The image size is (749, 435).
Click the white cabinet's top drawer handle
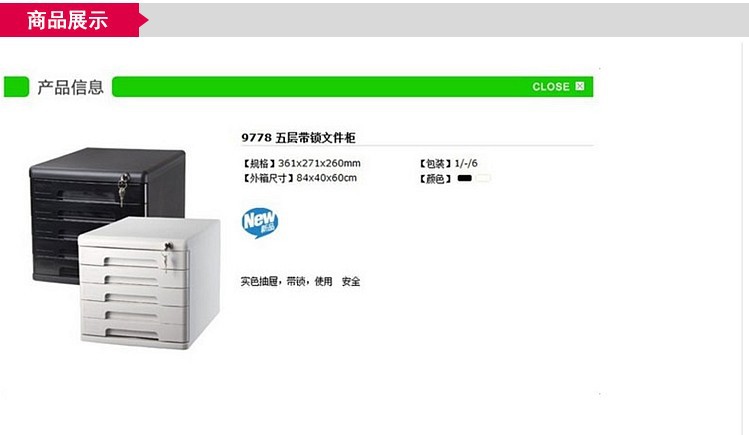[131, 261]
